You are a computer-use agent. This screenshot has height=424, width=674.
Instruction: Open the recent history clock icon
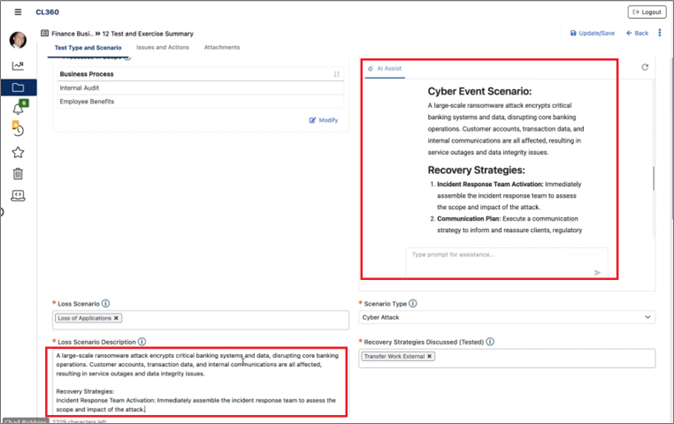click(18, 129)
